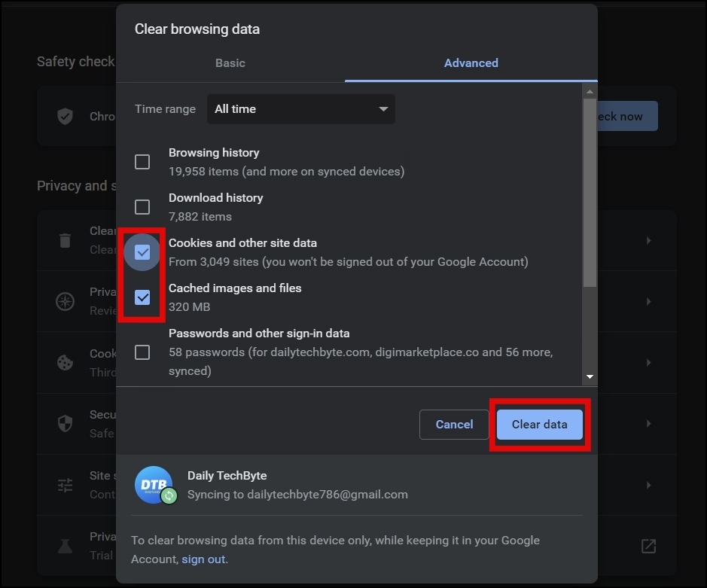Viewport: 707px width, 588px height.
Task: Check the Download history checkbox
Action: [x=142, y=207]
